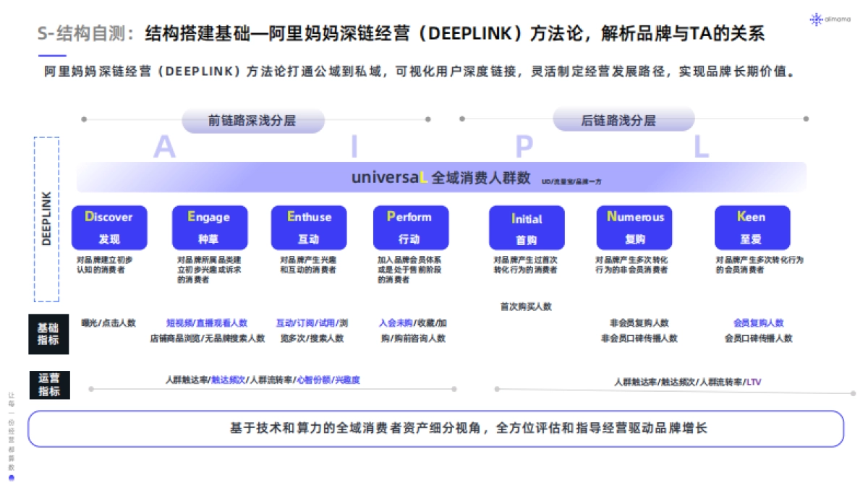868x488 pixels.
Task: Choose the Perform 行动 blue box
Action: (x=409, y=227)
